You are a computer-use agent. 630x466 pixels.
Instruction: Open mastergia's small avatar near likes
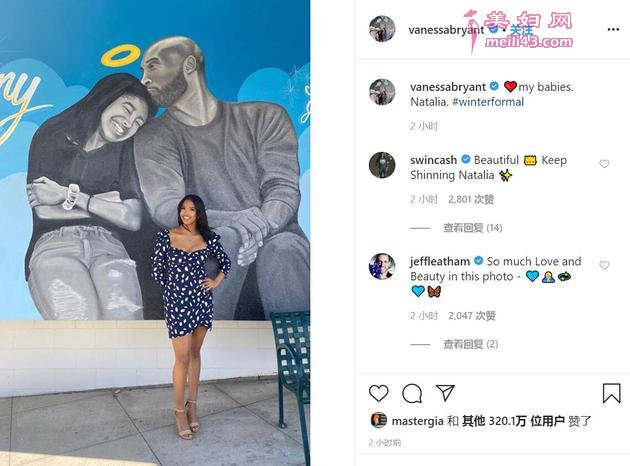pyautogui.click(x=378, y=421)
